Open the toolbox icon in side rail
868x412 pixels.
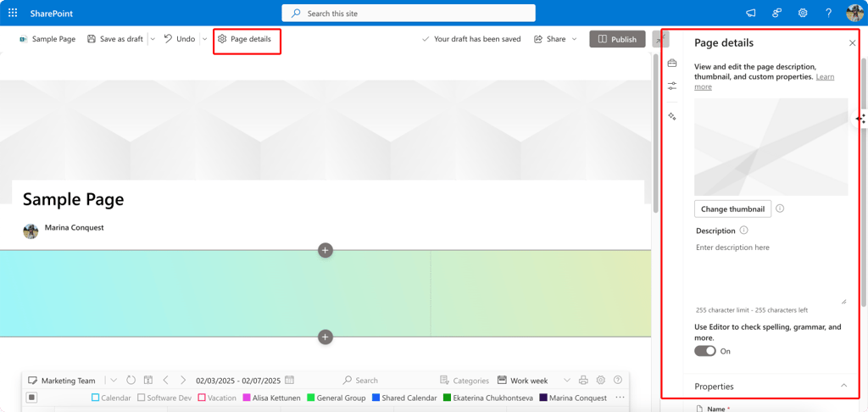[672, 63]
